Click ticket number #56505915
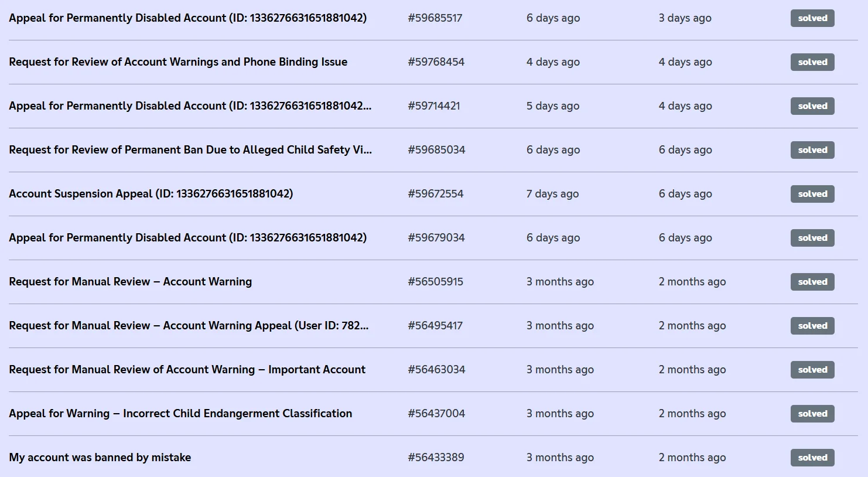868x477 pixels. click(x=435, y=282)
